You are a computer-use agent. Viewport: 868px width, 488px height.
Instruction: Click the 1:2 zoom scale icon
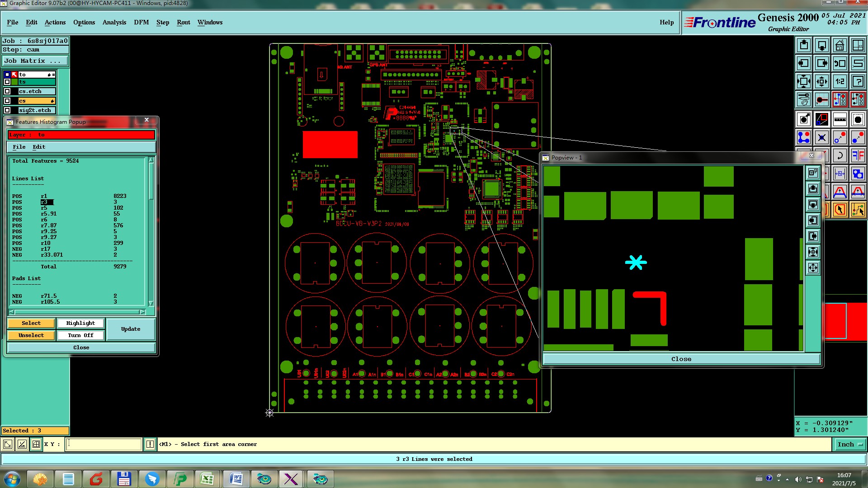pos(840,81)
